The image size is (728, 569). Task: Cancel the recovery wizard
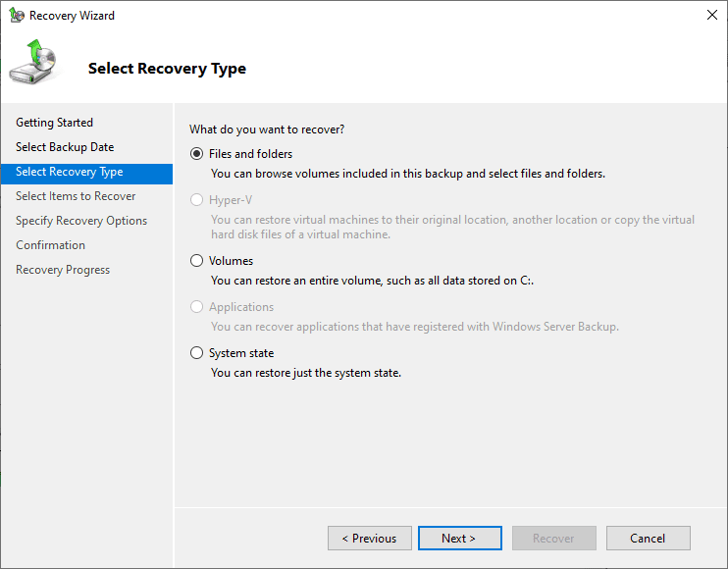click(648, 538)
